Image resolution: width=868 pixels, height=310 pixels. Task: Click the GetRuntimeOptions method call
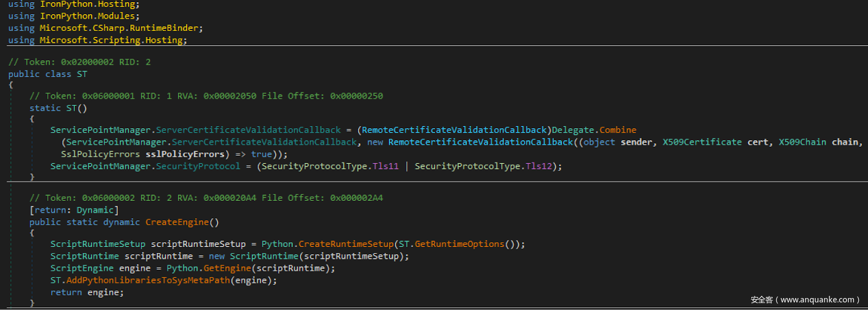[459, 244]
